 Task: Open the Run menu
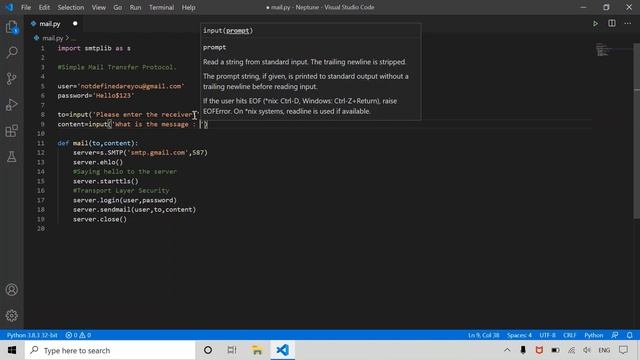click(x=135, y=7)
